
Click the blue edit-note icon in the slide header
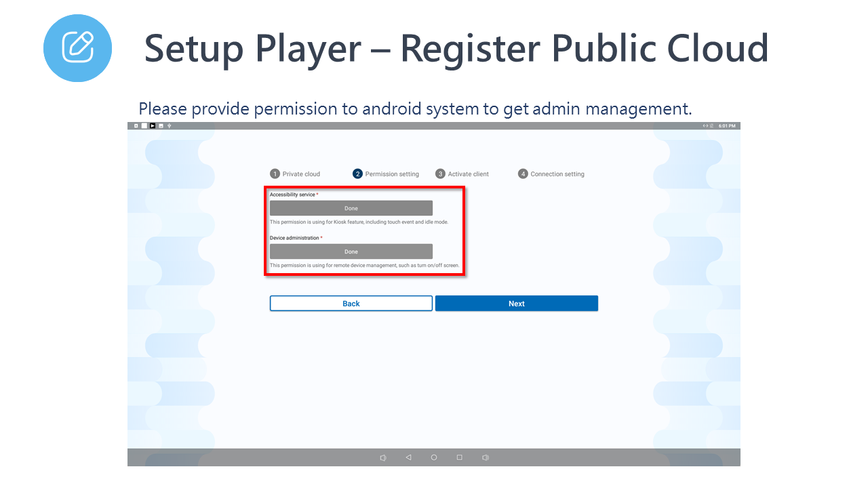click(77, 47)
